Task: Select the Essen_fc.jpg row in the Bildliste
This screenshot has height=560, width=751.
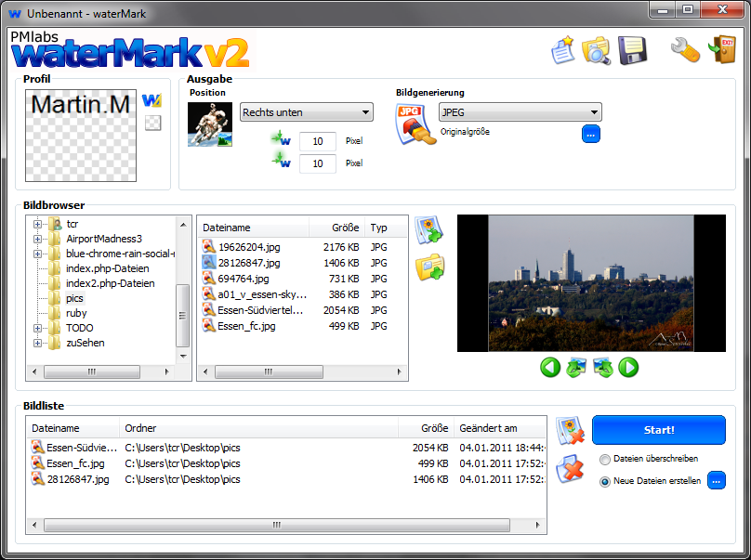Action: click(286, 463)
